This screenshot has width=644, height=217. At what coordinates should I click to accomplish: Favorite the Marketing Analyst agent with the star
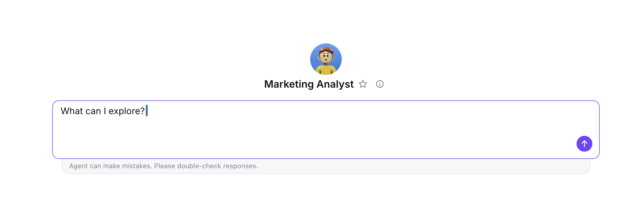tap(363, 84)
